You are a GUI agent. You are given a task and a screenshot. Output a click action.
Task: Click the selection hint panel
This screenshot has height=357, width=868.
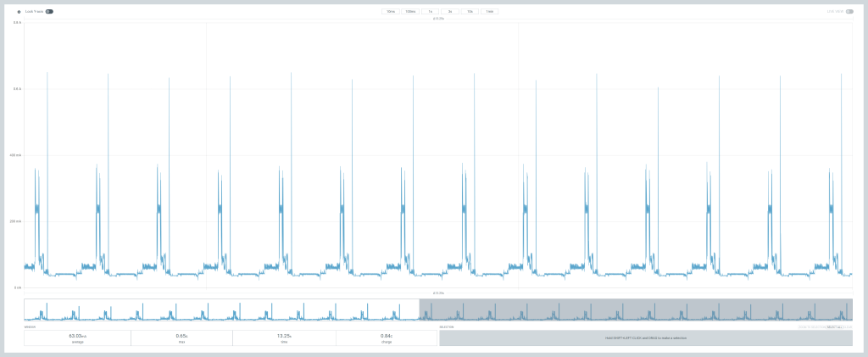click(x=646, y=337)
